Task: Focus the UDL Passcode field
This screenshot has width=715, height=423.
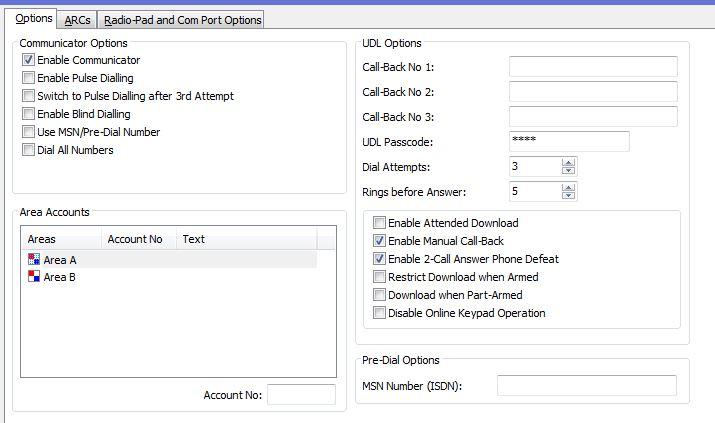Action: [569, 141]
